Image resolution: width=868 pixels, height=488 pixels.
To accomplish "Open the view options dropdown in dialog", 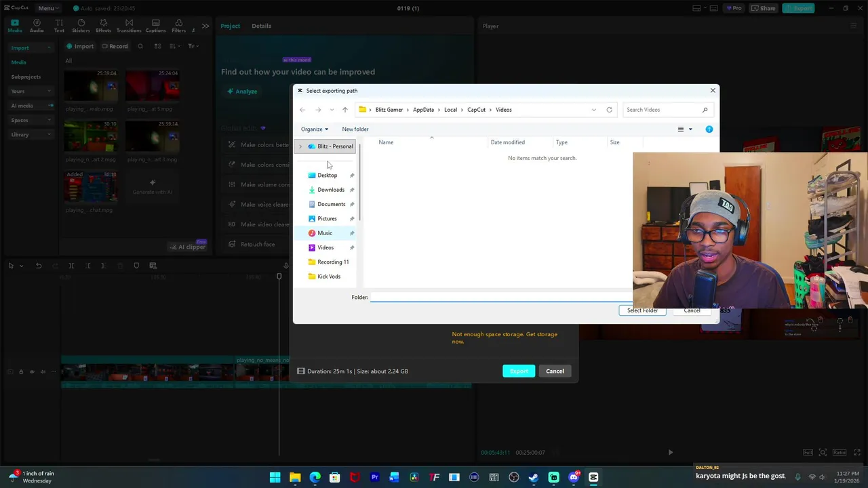I will click(x=690, y=129).
